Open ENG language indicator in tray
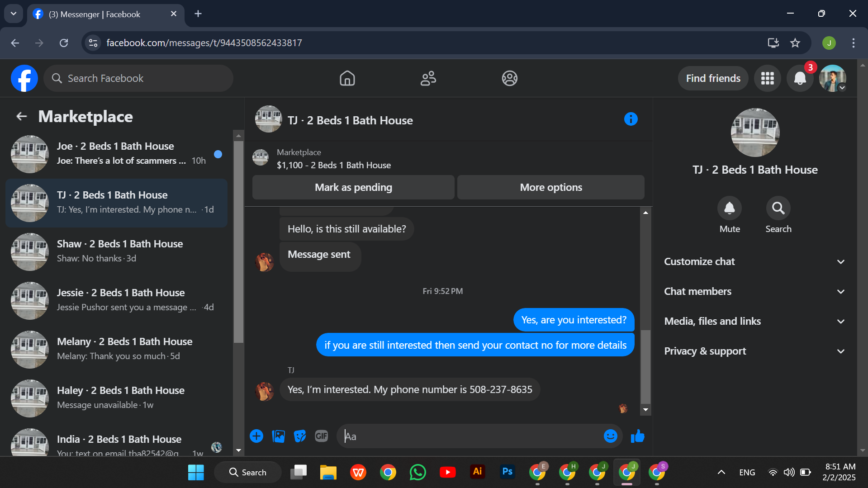Screen dimensions: 868x488 tap(747, 472)
